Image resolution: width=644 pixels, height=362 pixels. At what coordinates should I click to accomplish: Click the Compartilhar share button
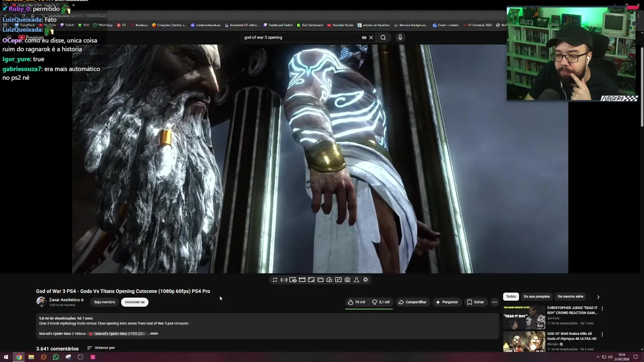412,302
